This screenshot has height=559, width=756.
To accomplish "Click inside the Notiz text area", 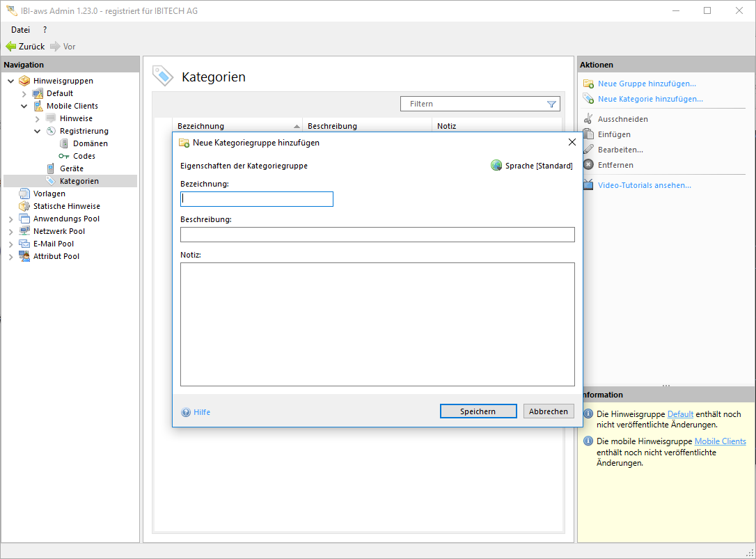I will pyautogui.click(x=377, y=324).
